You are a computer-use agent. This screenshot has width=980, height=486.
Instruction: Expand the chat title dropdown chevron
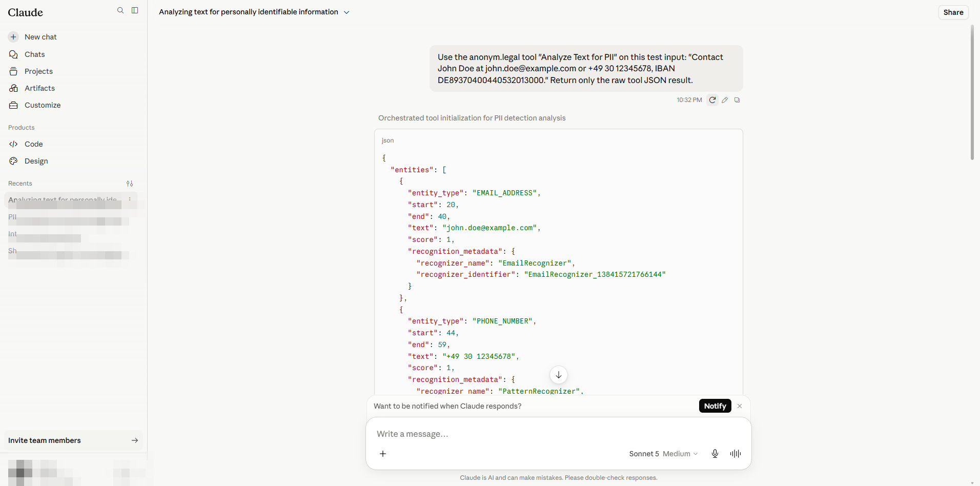click(346, 12)
